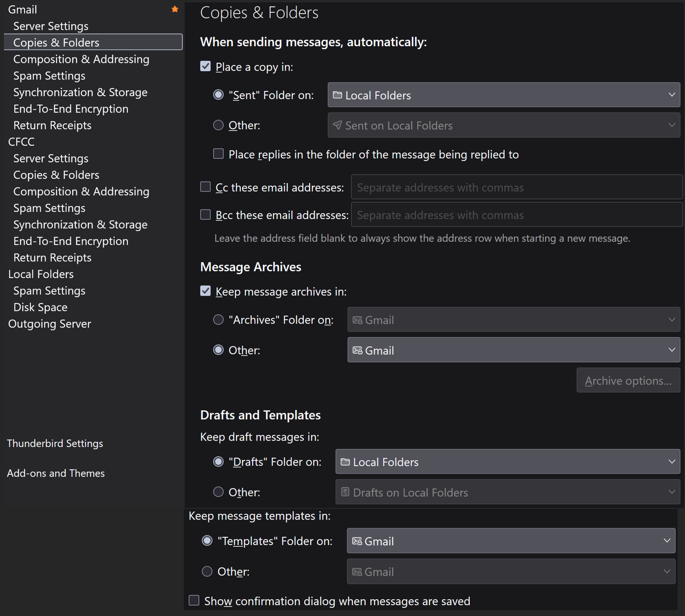This screenshot has height=616, width=685.
Task: Select the '"Sent" Folder on' radio button
Action: [x=218, y=95]
